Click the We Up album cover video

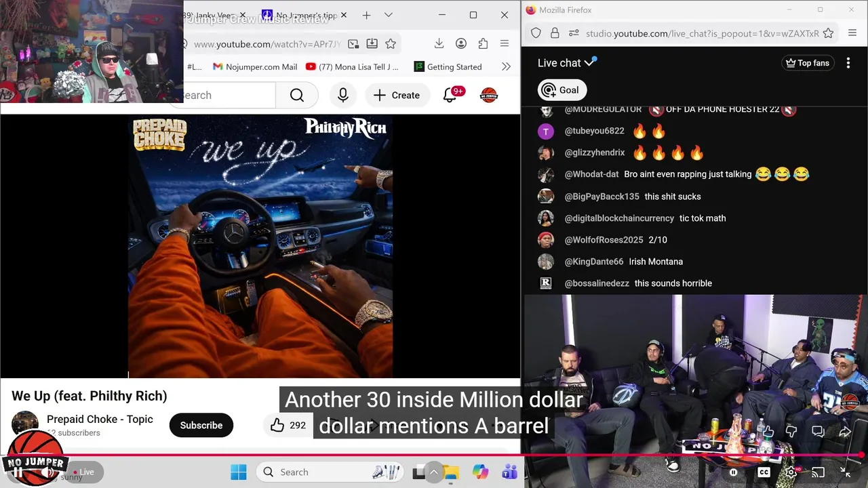[260, 246]
